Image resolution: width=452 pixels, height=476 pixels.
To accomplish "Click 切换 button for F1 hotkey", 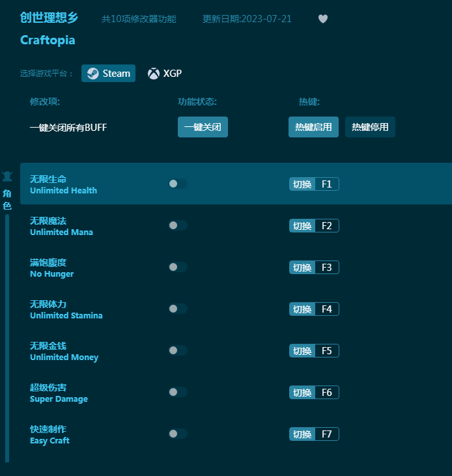I will (x=302, y=184).
